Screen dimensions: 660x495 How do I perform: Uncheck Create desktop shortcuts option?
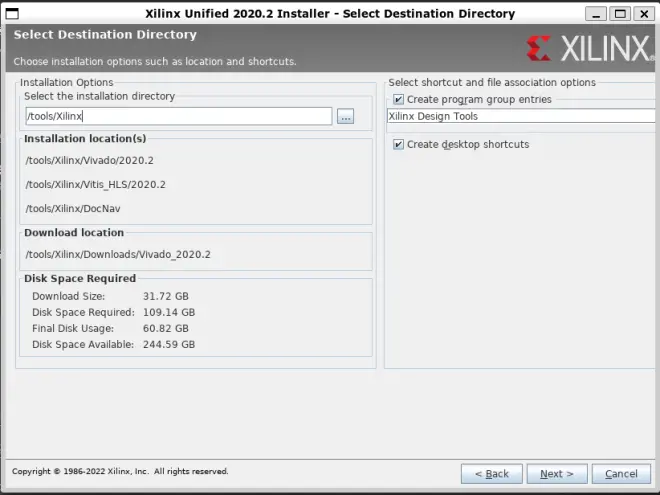398,144
